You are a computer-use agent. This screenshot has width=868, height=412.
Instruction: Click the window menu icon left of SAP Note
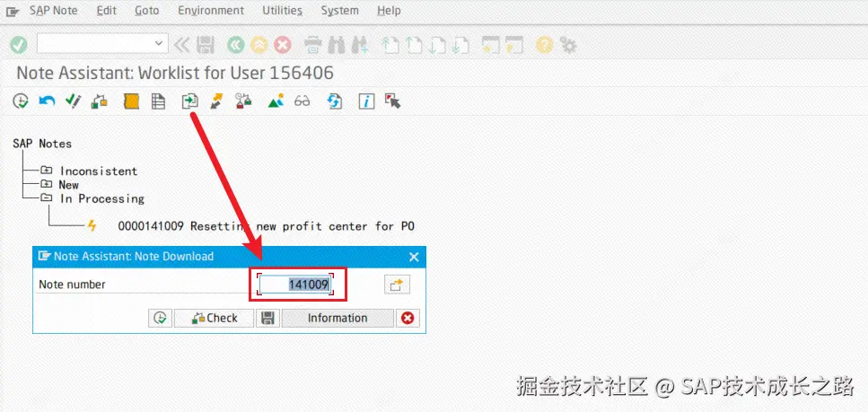13,11
